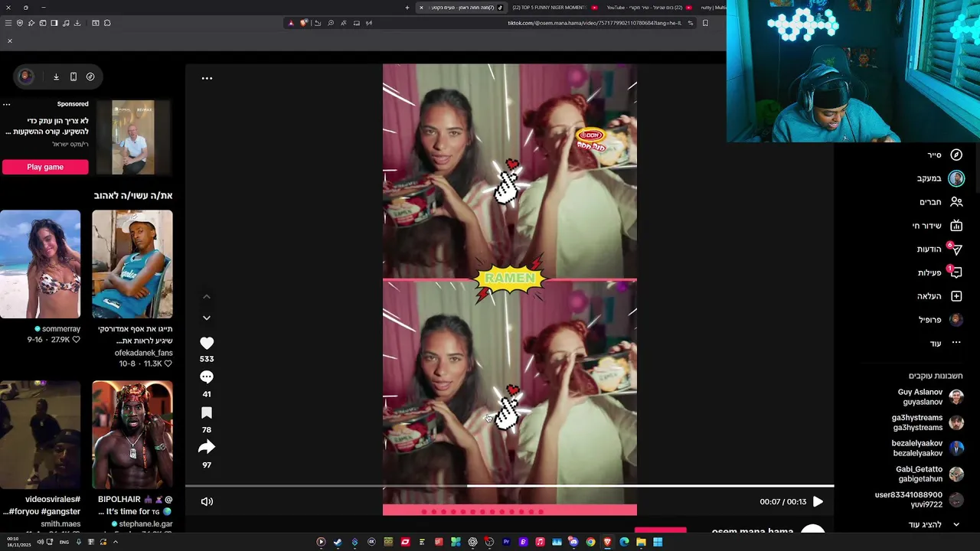Open the sponsored ad's three-dot menu
The width and height of the screenshot is (980, 551).
pyautogui.click(x=6, y=104)
